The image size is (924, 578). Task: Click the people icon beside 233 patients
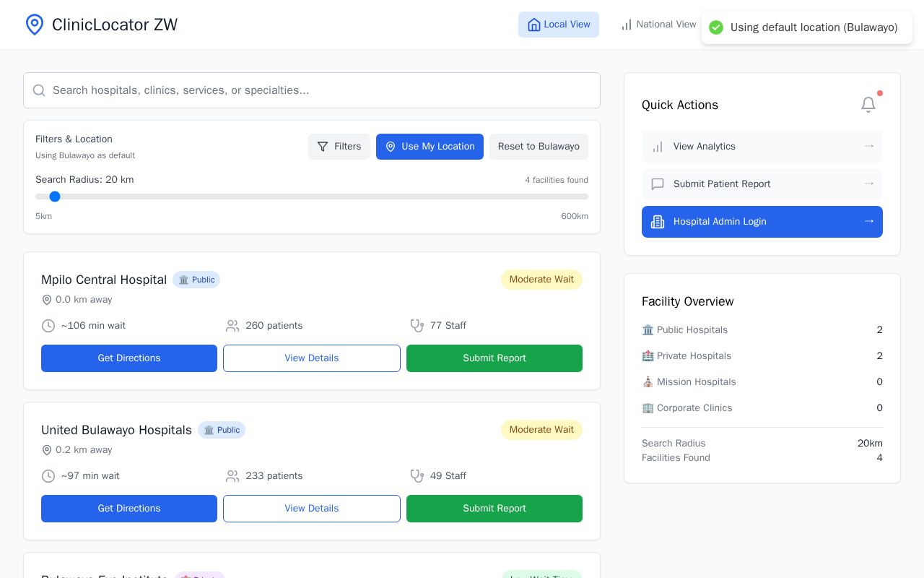coord(232,476)
